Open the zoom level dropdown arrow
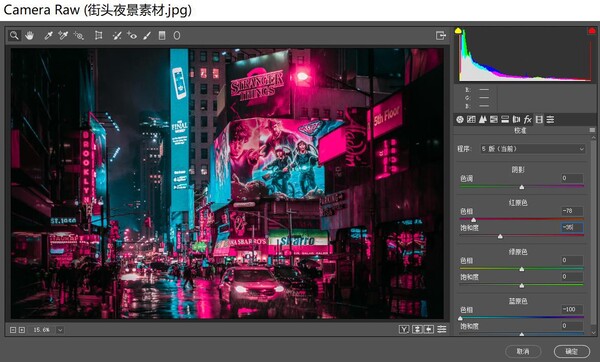This screenshot has width=600, height=362. pos(60,330)
